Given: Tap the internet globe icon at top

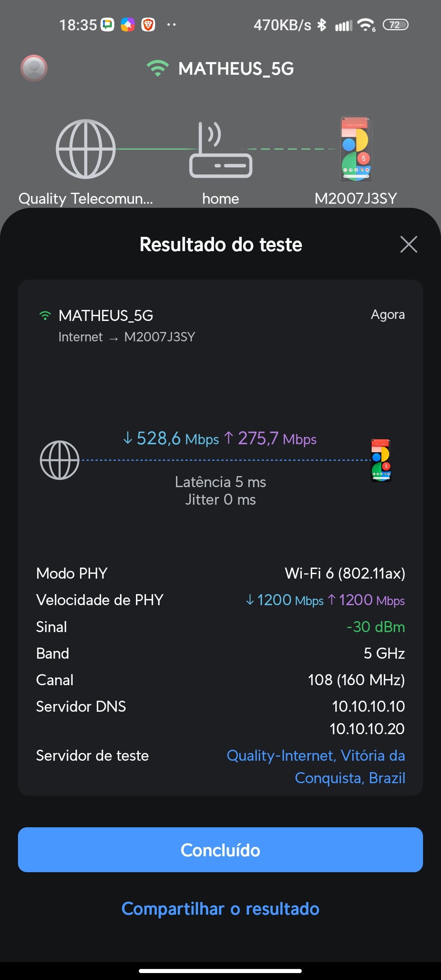Looking at the screenshot, I should pos(86,149).
